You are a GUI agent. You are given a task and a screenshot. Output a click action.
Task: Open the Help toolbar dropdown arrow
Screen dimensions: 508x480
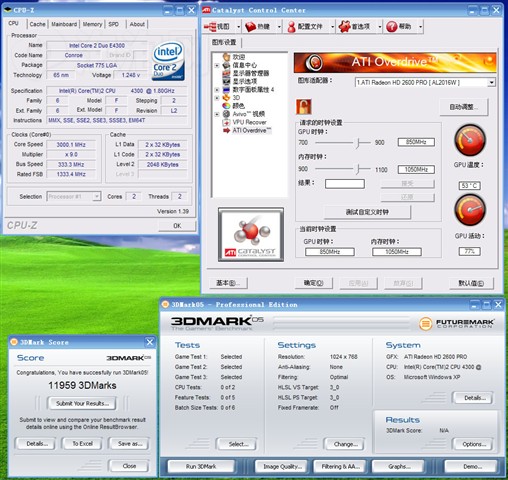coord(421,27)
